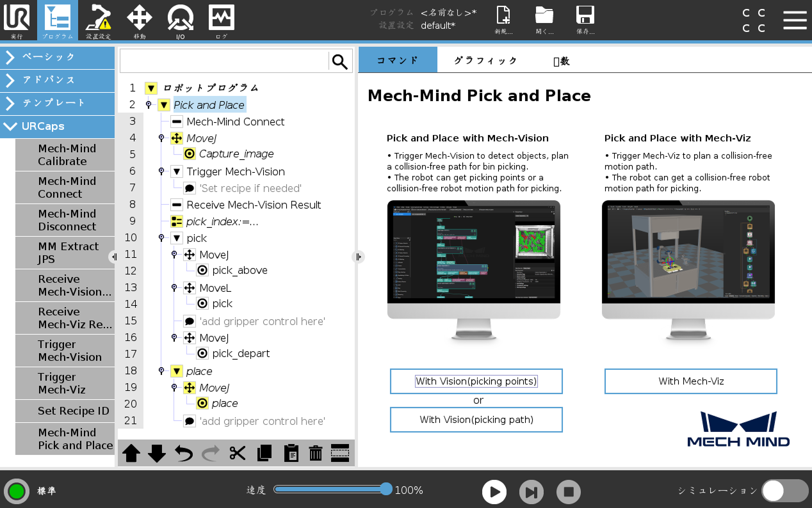
Task: Switch to the Command (コマンド) tab
Action: 398,60
